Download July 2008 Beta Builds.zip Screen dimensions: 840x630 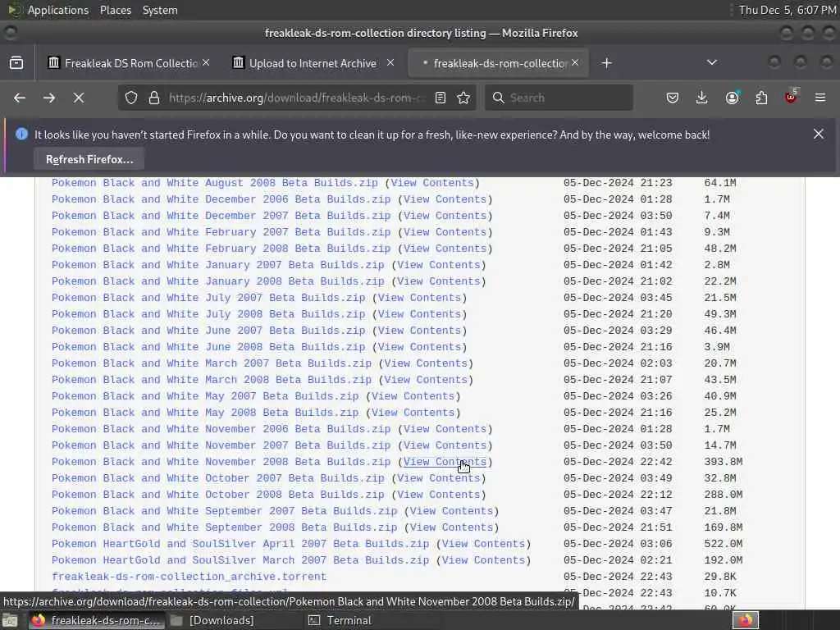pos(208,314)
